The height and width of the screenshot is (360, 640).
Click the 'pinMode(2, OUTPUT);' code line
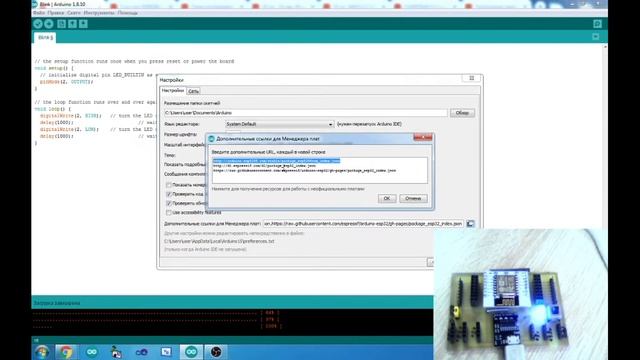tap(66, 82)
